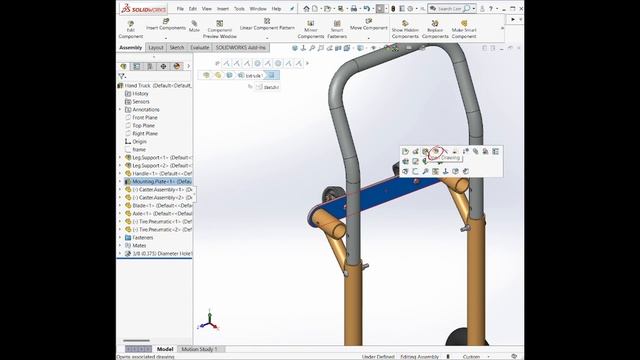Select the Mate tool
640x360 pixels.
194,26
